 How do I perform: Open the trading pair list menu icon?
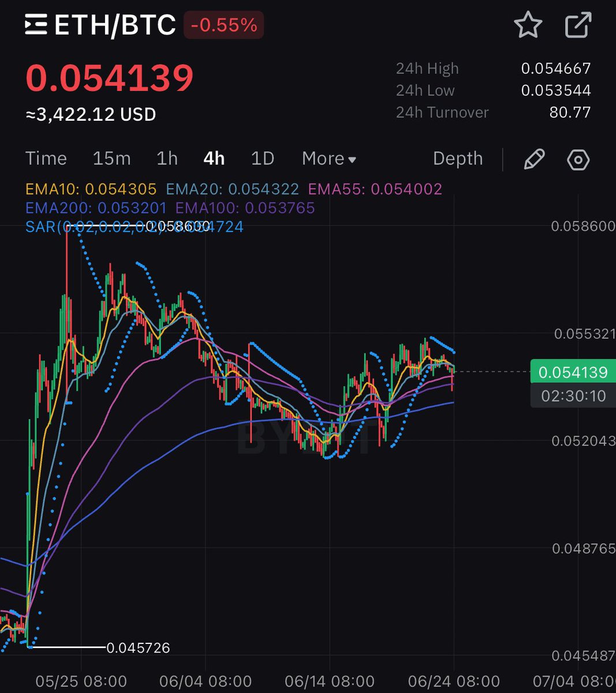coord(36,25)
